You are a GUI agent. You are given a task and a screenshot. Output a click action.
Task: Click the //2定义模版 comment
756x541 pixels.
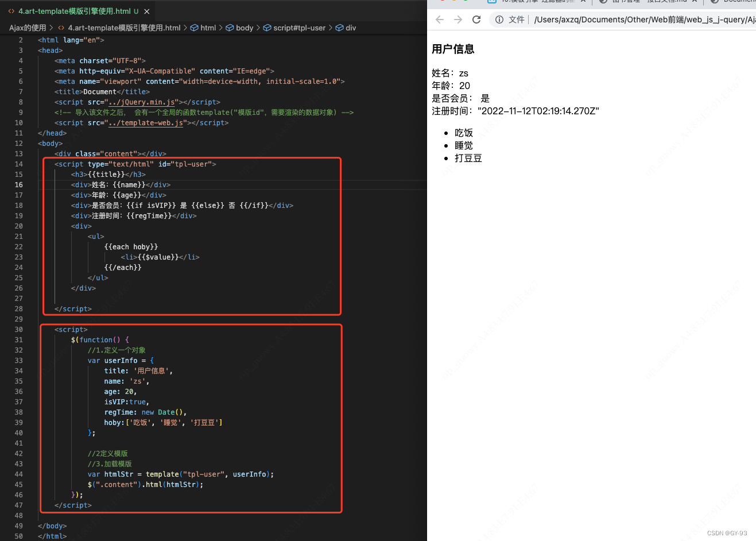pyautogui.click(x=108, y=454)
